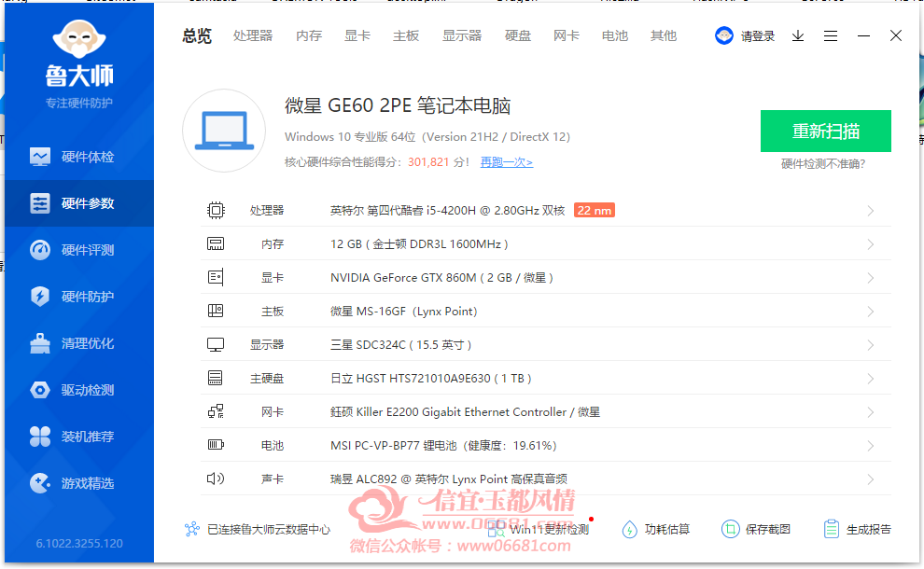
Task: Expand the 显示器 row chevron
Action: [871, 345]
